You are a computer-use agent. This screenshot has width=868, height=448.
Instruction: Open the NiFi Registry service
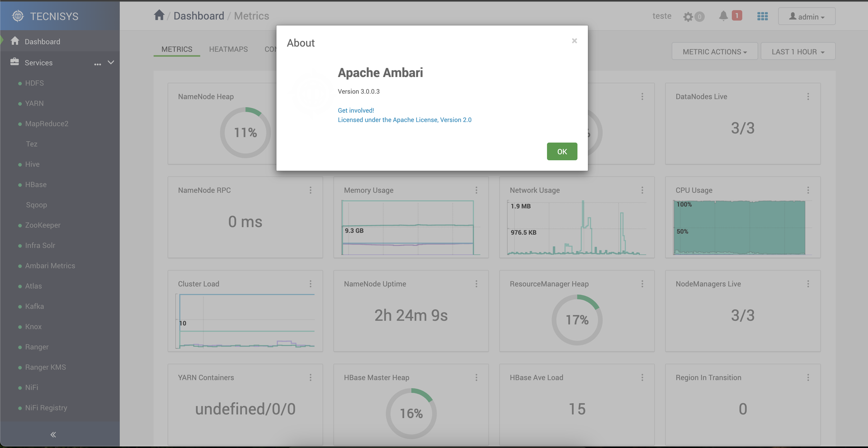[46, 408]
